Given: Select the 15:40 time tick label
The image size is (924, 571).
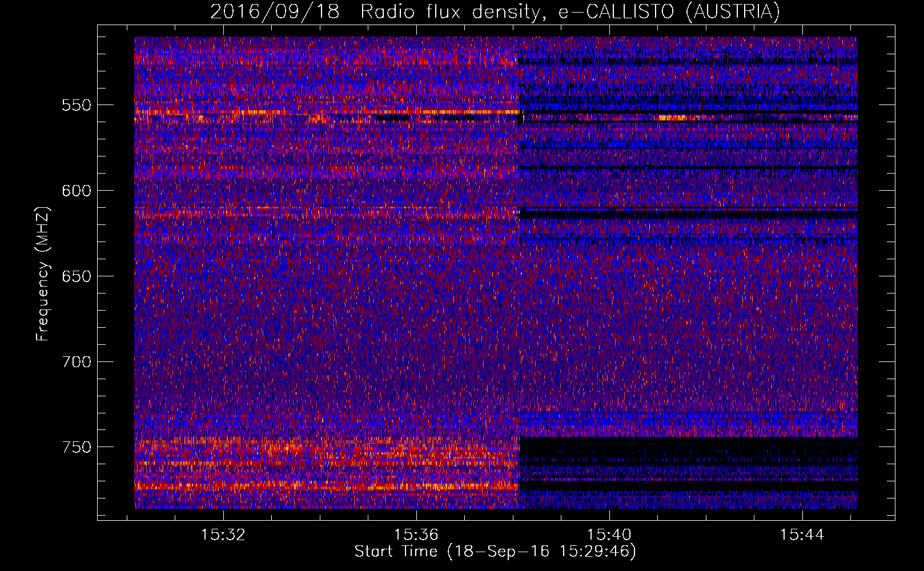Looking at the screenshot, I should 609,535.
